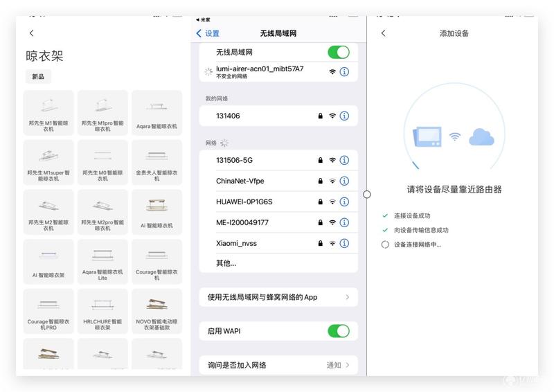Select 邦先生 M2pro 智能晾衣机
Viewport: 554px width, 392px height.
click(x=102, y=212)
